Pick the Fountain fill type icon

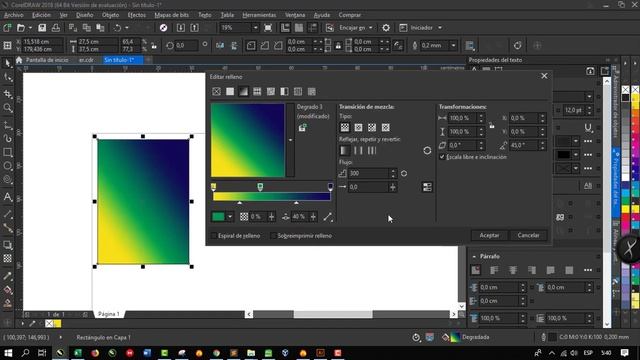point(244,91)
